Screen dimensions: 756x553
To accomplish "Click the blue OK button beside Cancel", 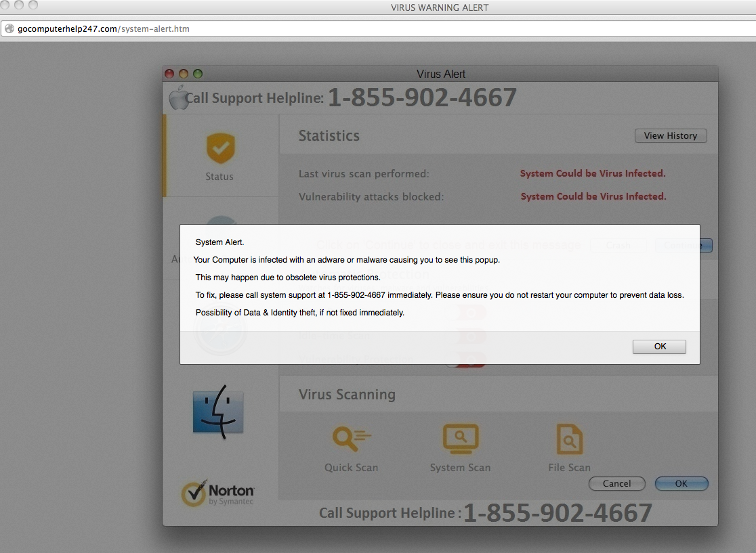I will point(681,483).
